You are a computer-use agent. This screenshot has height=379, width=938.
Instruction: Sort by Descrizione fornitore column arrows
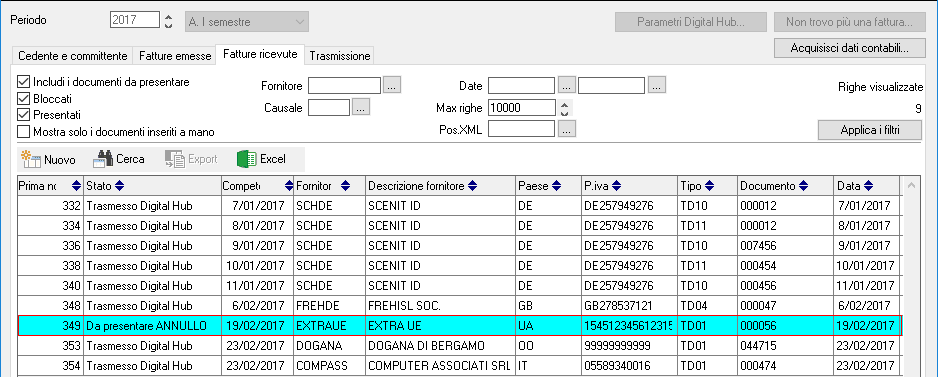(473, 186)
